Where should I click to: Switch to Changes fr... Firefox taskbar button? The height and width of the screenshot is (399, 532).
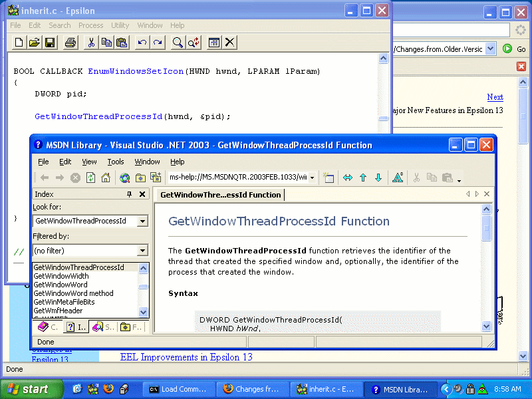253,389
